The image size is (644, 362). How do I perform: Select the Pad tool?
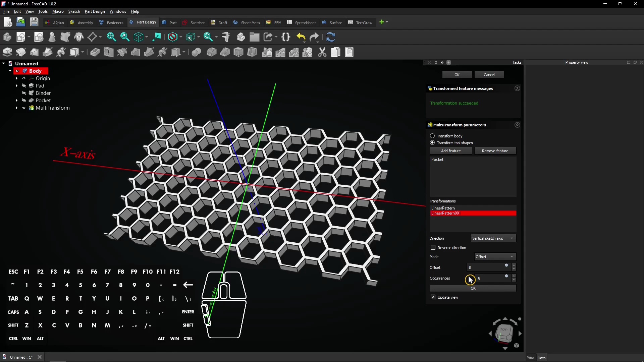7,52
